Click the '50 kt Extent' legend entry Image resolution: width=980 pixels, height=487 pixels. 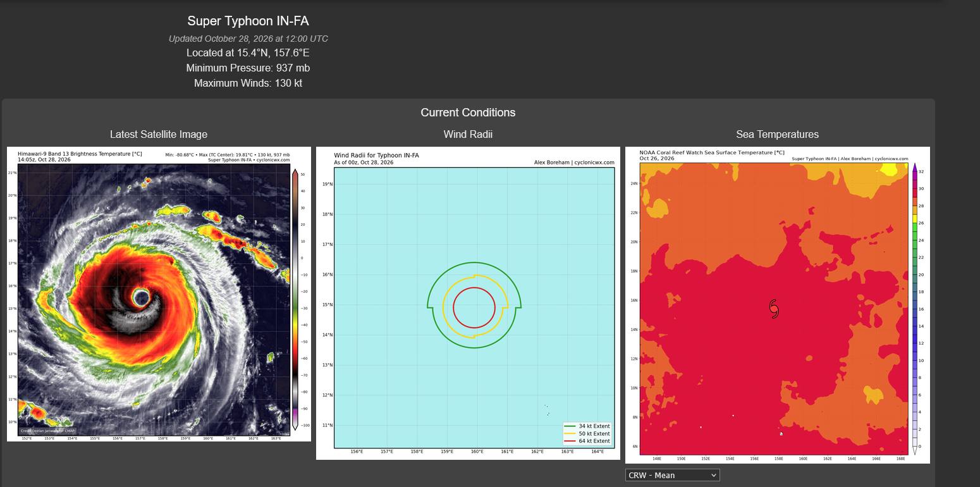(x=587, y=434)
